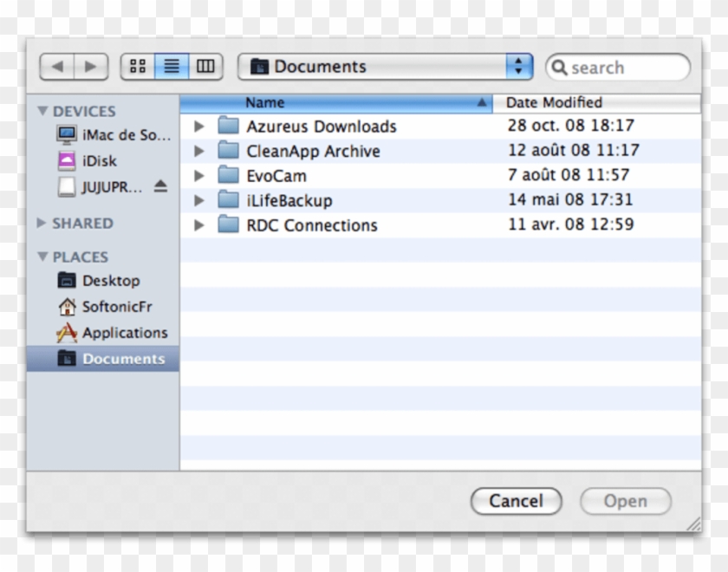Image resolution: width=728 pixels, height=572 pixels.
Task: Select the JUJUPR... drive icon
Action: pos(67,186)
